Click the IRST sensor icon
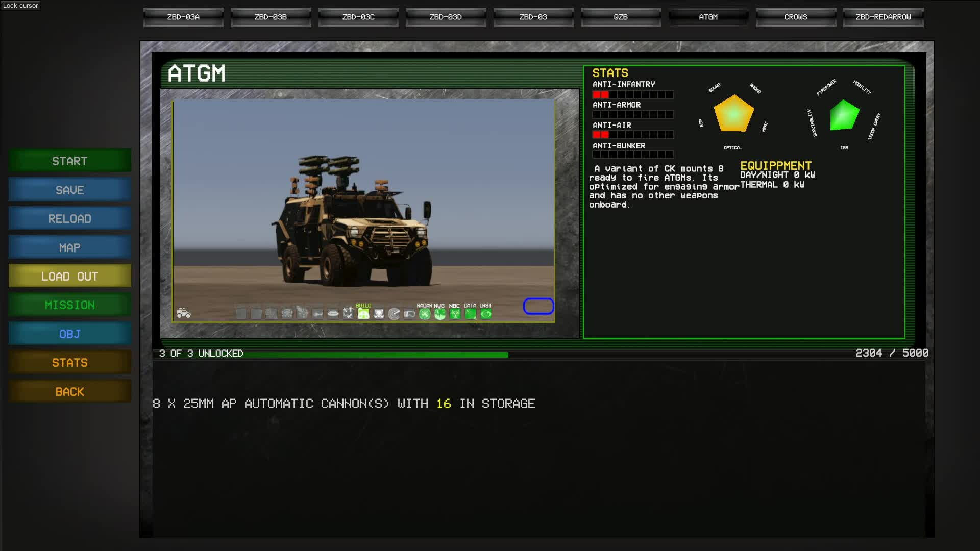Screen dimensions: 980x551 pos(486,314)
